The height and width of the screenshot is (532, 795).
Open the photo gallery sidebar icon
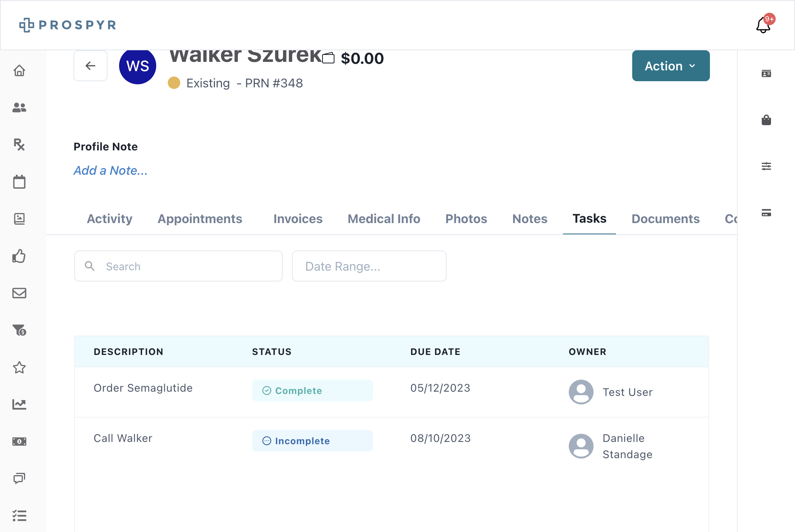tap(19, 219)
